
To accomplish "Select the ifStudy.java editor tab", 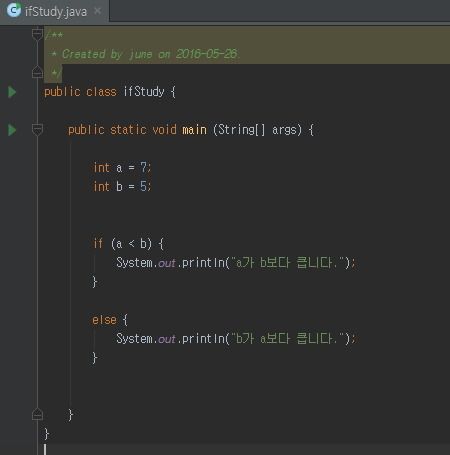I will [x=55, y=11].
